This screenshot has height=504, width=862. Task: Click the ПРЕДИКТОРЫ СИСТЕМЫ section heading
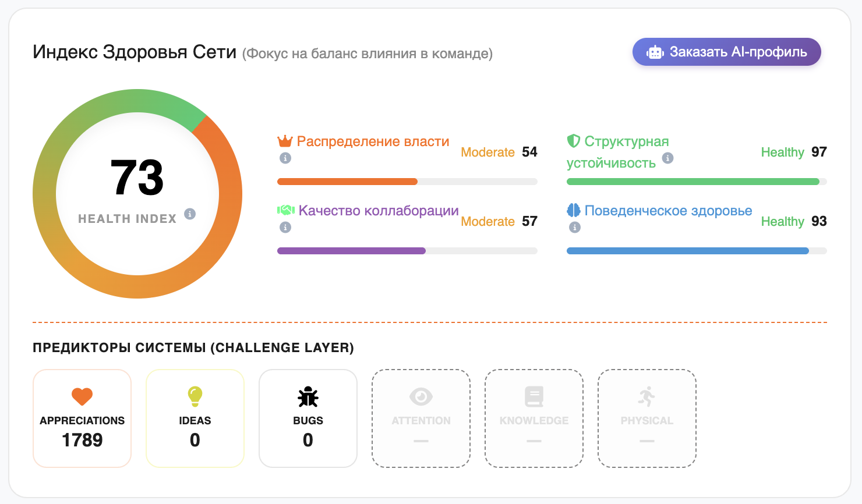(193, 348)
